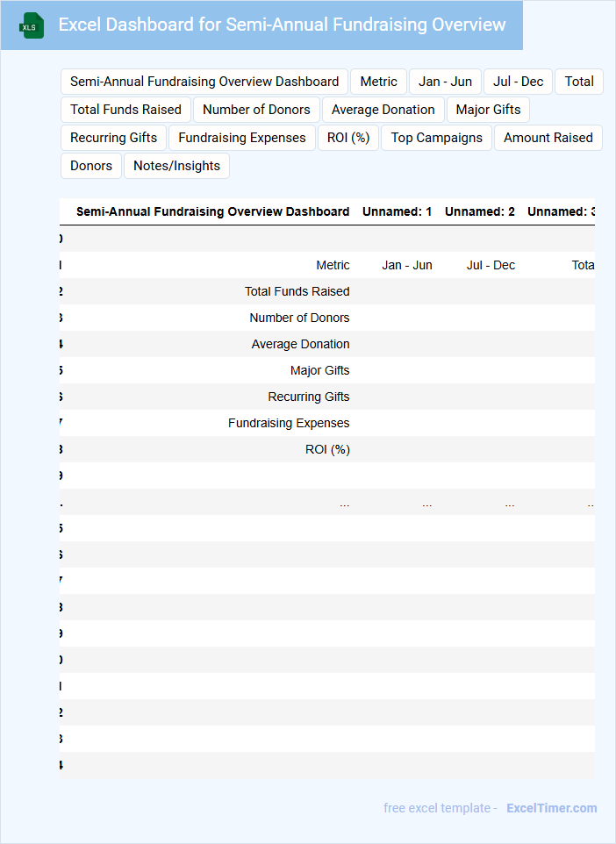Screen dimensions: 616x844
Task: Choose the Average Donation tag
Action: point(383,110)
